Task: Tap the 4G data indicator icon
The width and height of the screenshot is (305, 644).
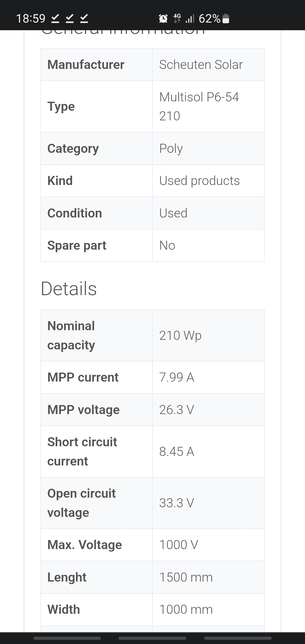Action: pos(177,18)
